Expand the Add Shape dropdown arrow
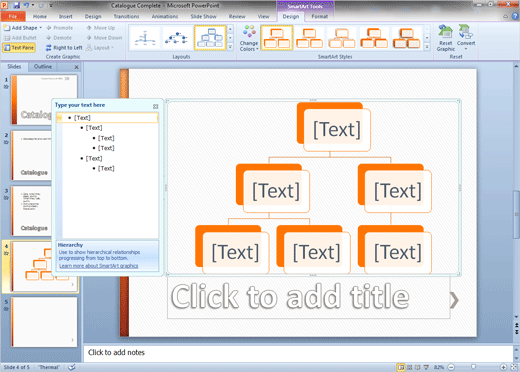Viewport: 520px width, 372px height. tap(41, 28)
